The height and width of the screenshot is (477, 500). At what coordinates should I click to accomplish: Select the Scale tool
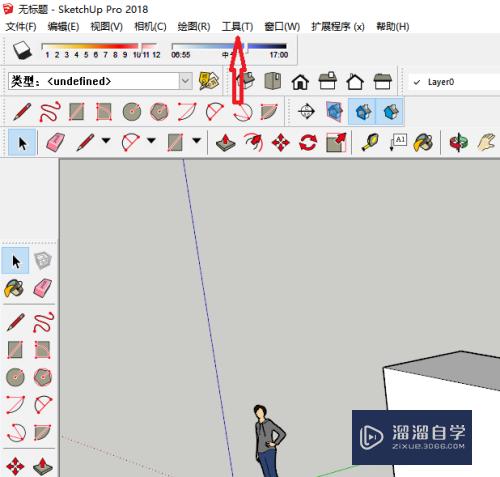point(336,143)
